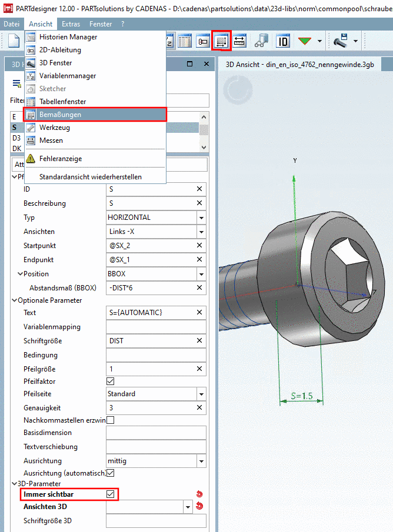The width and height of the screenshot is (393, 532).
Task: Open the Pfeilseite Standard dropdown
Action: click(201, 394)
